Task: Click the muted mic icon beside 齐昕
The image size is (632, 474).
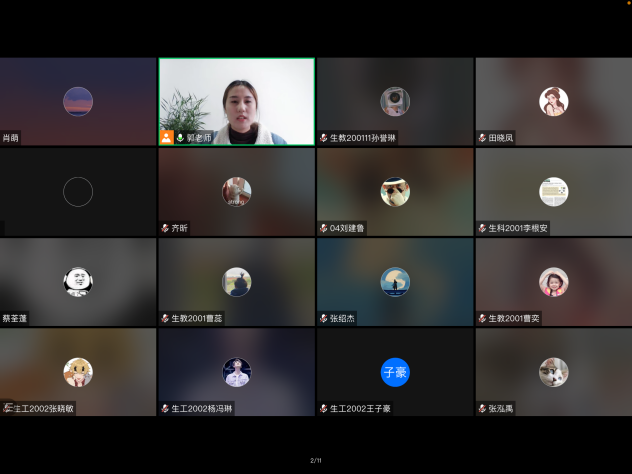Action: pyautogui.click(x=165, y=228)
